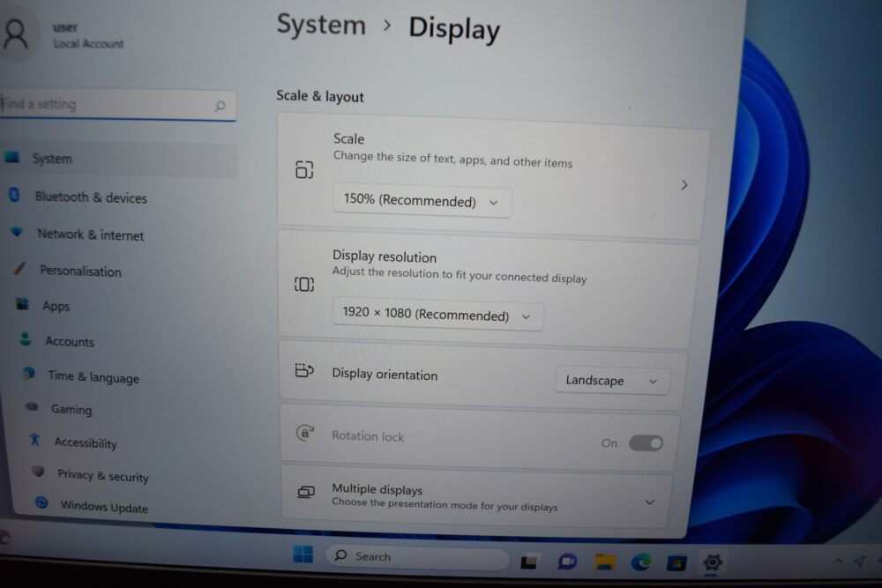Select Time & language in sidebar
The width and height of the screenshot is (882, 588).
pyautogui.click(x=93, y=376)
